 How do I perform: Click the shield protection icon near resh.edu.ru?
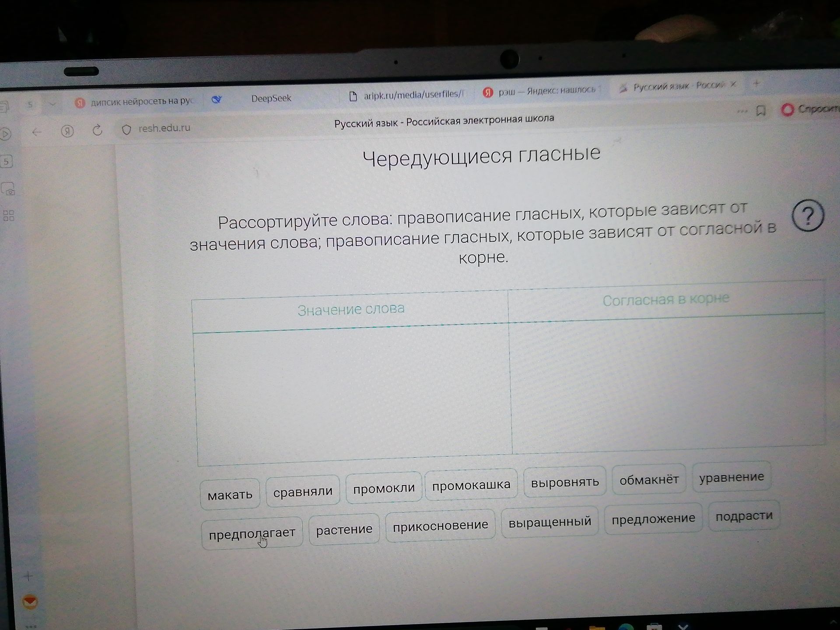click(126, 129)
